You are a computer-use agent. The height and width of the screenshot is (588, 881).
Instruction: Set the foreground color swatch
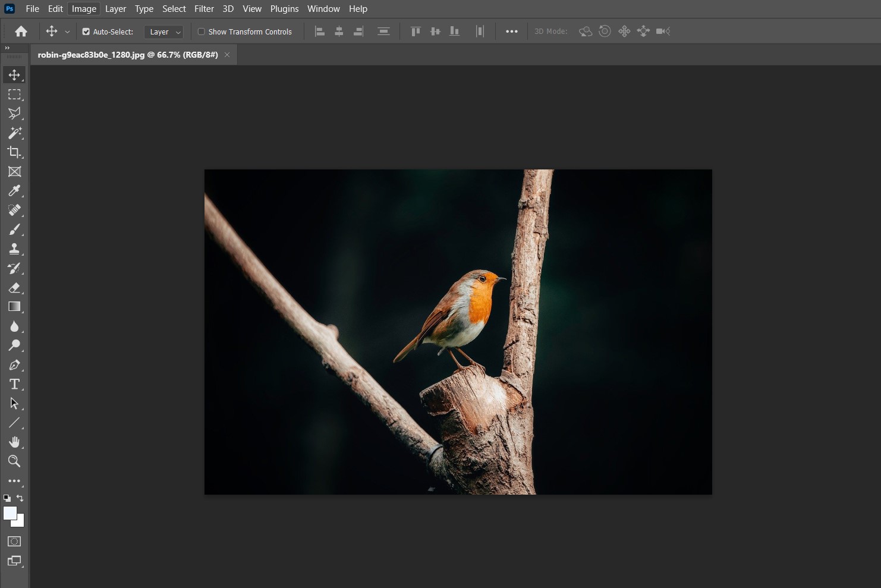(x=10, y=513)
